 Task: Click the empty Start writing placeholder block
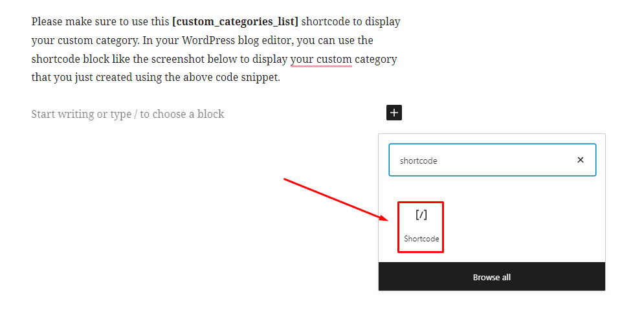pos(128,114)
